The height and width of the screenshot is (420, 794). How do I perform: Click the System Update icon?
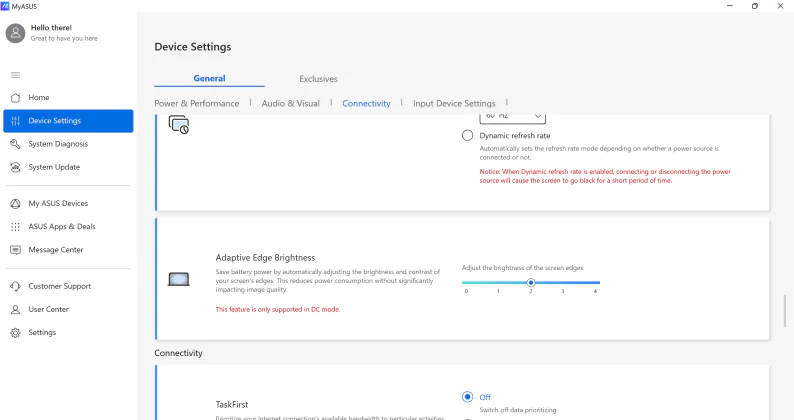(16, 167)
